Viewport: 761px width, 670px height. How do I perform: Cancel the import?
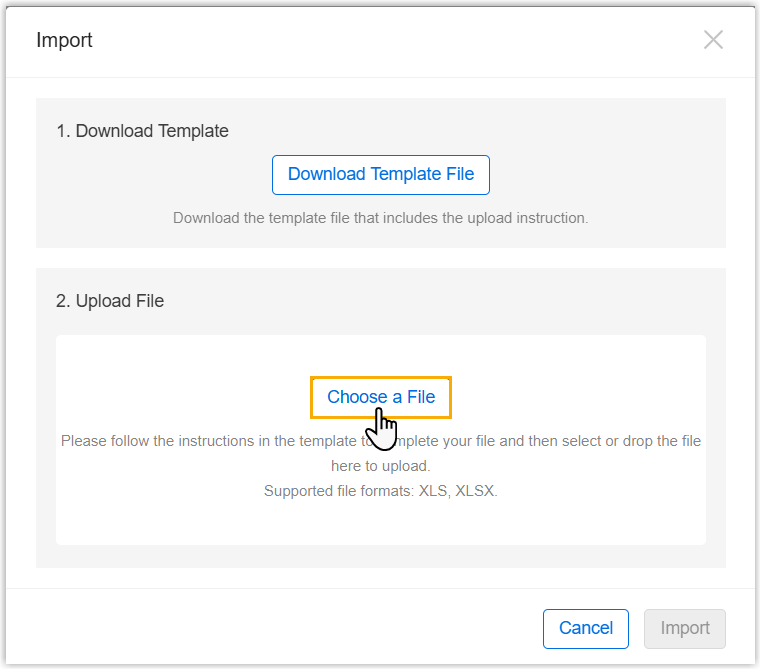(585, 629)
